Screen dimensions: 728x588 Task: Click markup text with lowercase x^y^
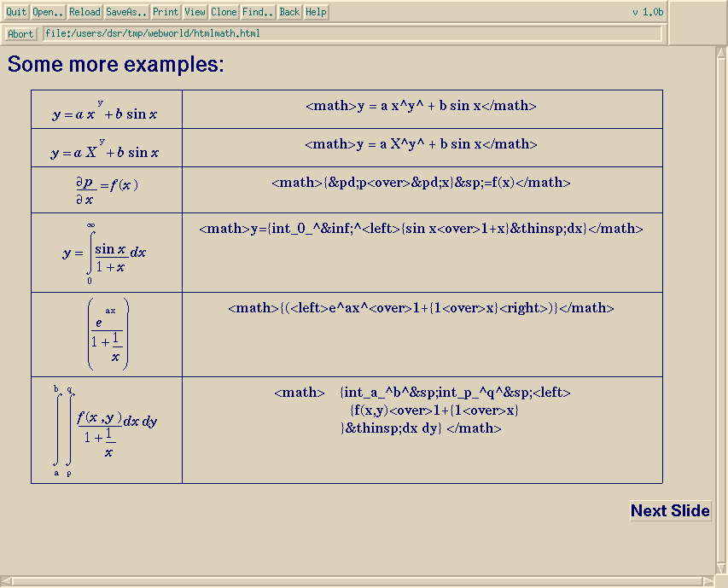[x=421, y=106]
